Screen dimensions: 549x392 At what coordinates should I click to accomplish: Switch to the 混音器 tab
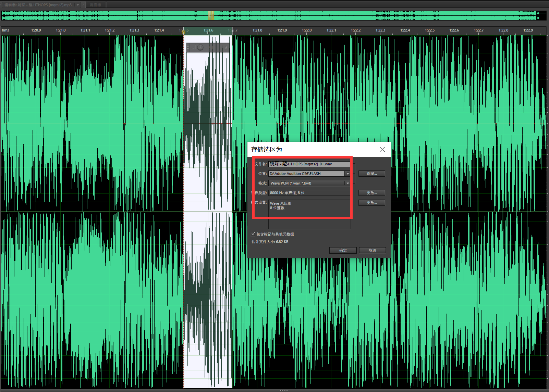(96, 5)
